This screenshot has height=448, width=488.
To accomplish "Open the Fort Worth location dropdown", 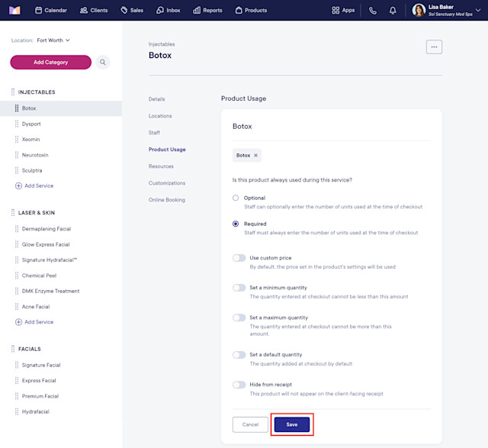I will point(53,40).
